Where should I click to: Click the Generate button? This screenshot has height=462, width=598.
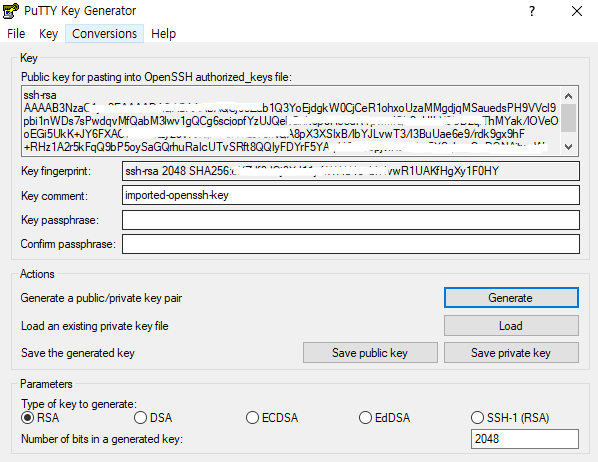pos(511,298)
